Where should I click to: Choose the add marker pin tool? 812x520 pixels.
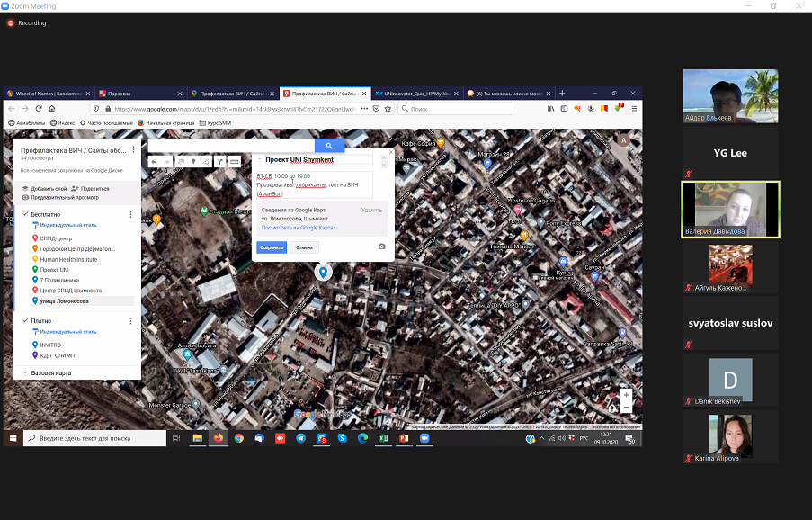tap(193, 162)
